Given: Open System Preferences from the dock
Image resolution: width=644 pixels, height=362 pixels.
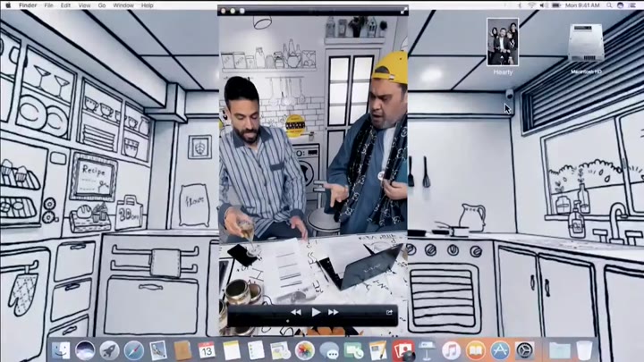Looking at the screenshot, I should 525,350.
